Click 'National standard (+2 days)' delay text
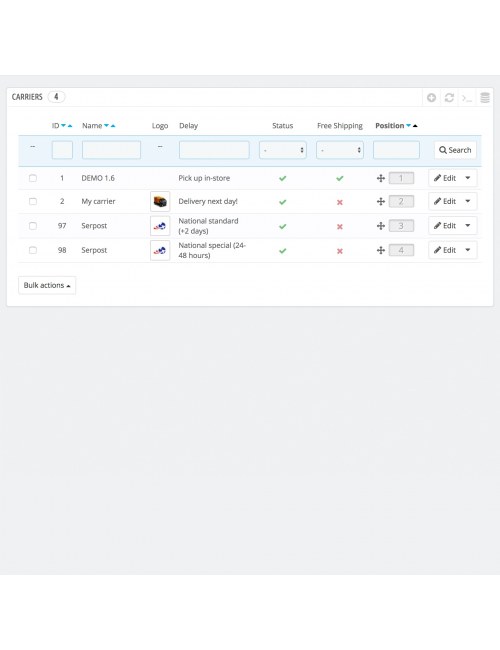The width and height of the screenshot is (500, 650). 209,226
